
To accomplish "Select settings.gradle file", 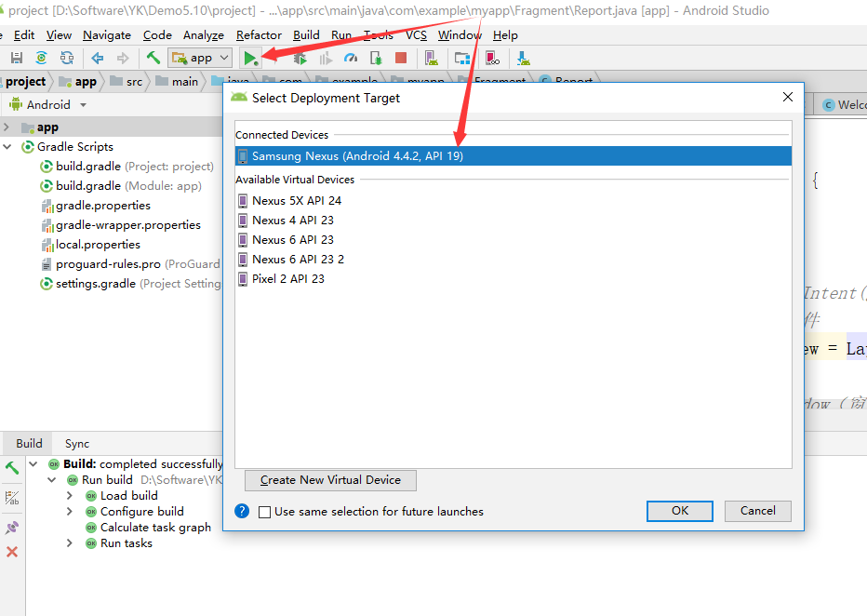I will (130, 284).
